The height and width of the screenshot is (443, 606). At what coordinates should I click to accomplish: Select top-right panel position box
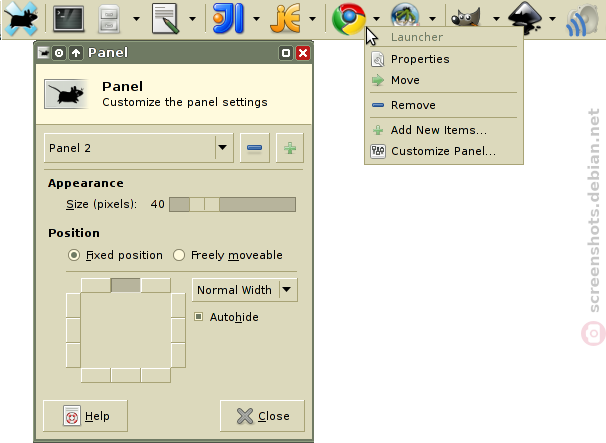click(x=156, y=285)
